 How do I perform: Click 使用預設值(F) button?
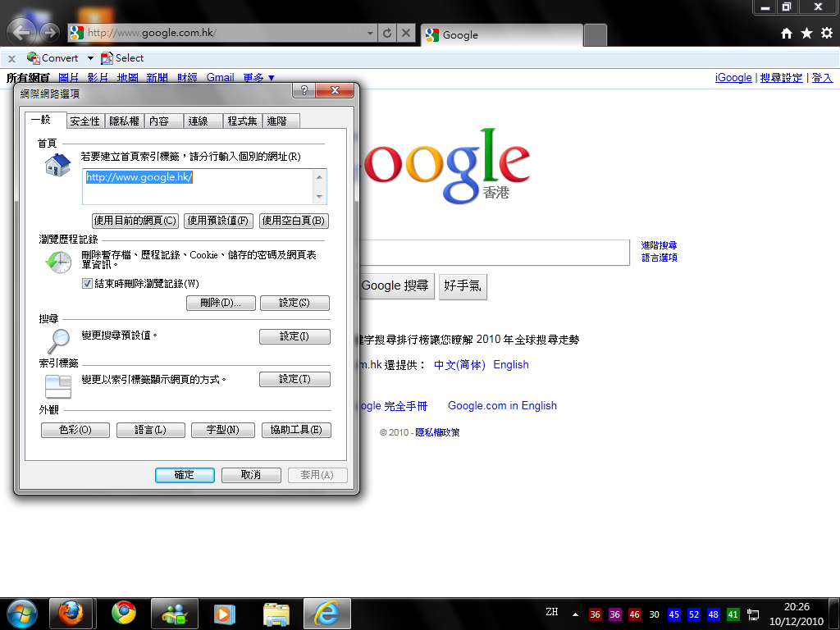pyautogui.click(x=218, y=221)
